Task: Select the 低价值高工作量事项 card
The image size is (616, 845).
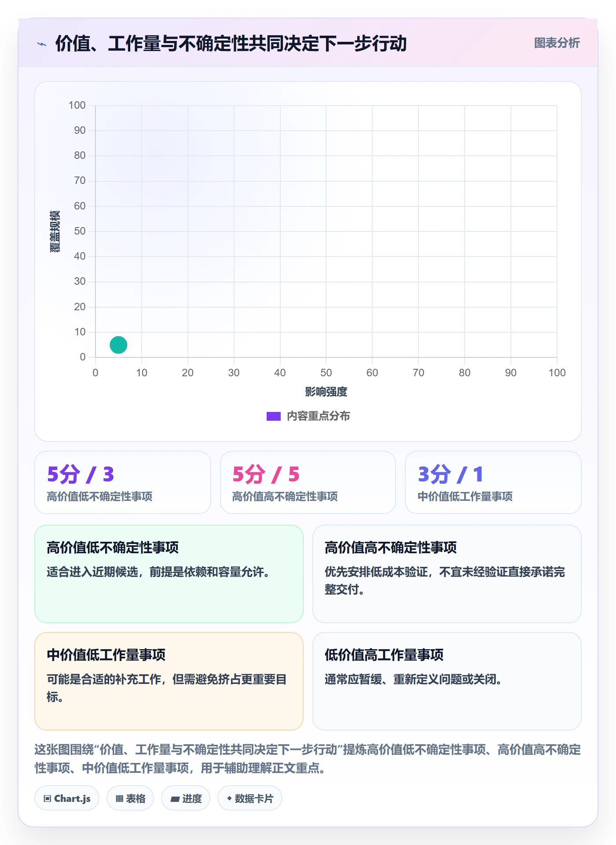Action: click(447, 681)
